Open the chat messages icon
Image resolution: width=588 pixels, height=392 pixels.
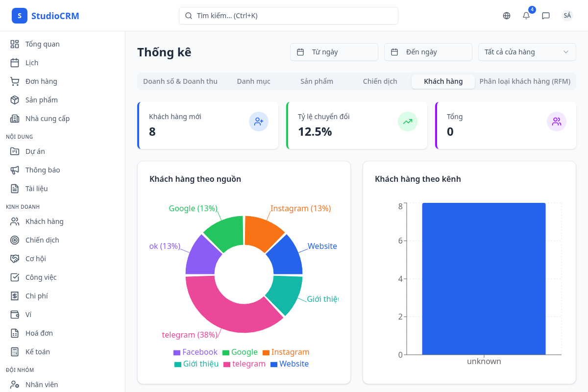[546, 16]
